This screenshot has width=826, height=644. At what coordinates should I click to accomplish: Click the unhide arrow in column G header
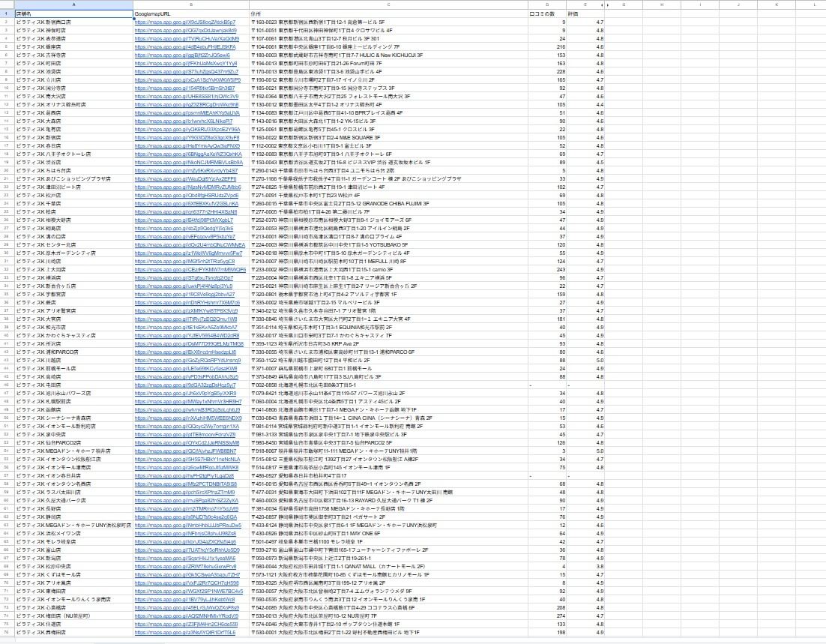click(609, 4)
